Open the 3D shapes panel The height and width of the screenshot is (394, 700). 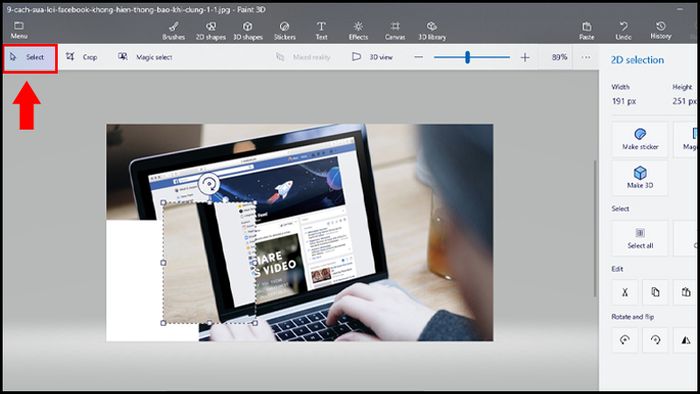[x=248, y=31]
